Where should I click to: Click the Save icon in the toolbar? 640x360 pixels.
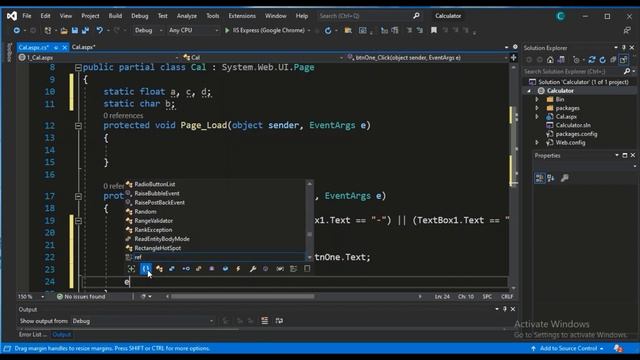point(75,30)
